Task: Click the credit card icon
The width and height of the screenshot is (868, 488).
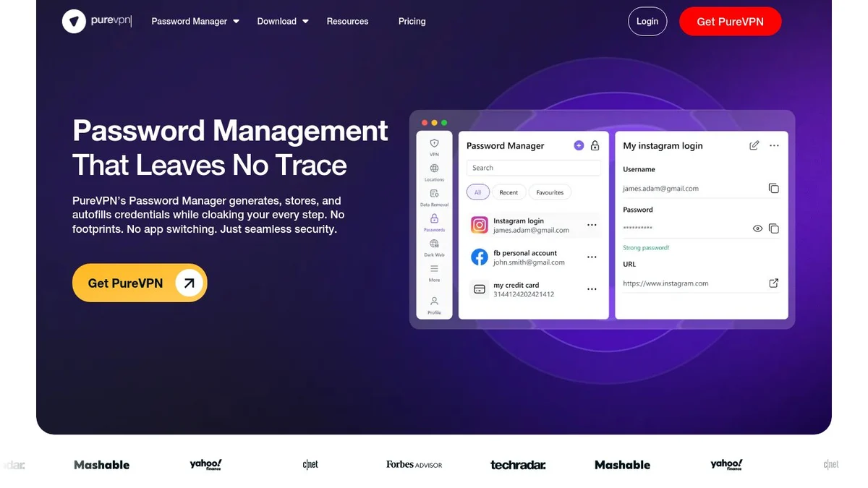Action: click(480, 289)
